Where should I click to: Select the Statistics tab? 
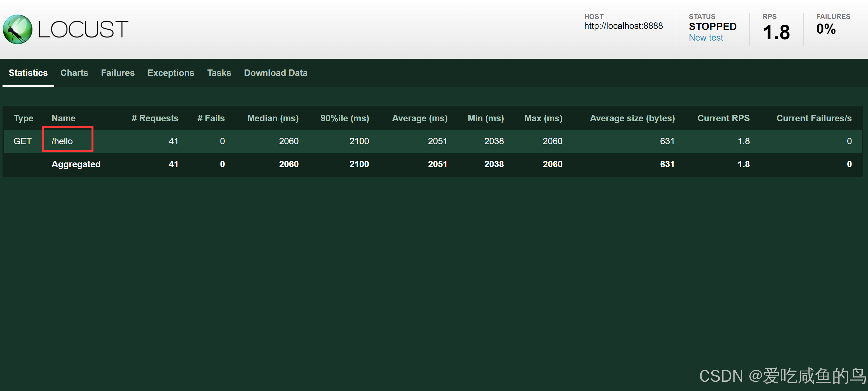pos(28,73)
